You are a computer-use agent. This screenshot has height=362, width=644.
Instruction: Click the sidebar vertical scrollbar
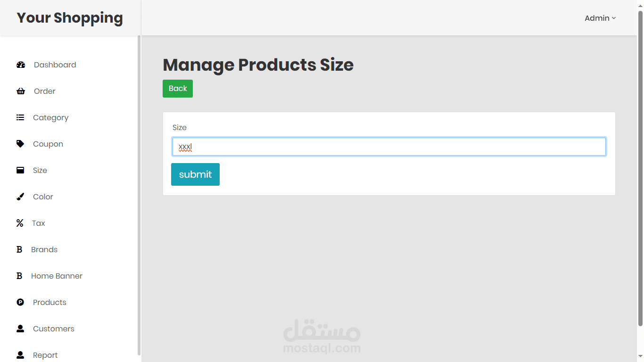click(x=139, y=189)
